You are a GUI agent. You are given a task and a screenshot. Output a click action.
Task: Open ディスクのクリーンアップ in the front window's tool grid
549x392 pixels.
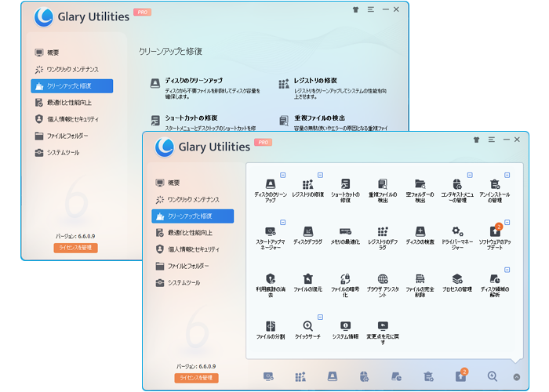point(271,190)
